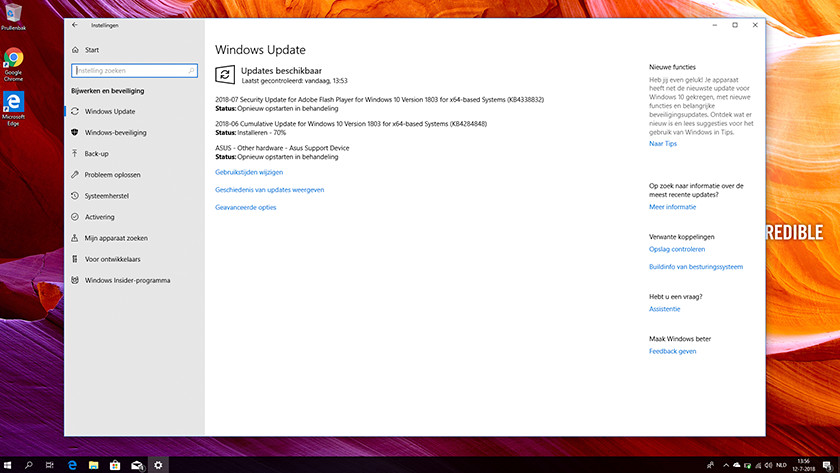Viewport: 840px width, 473px height.
Task: Select Windows-beveiliging in the sidebar
Action: click(115, 132)
